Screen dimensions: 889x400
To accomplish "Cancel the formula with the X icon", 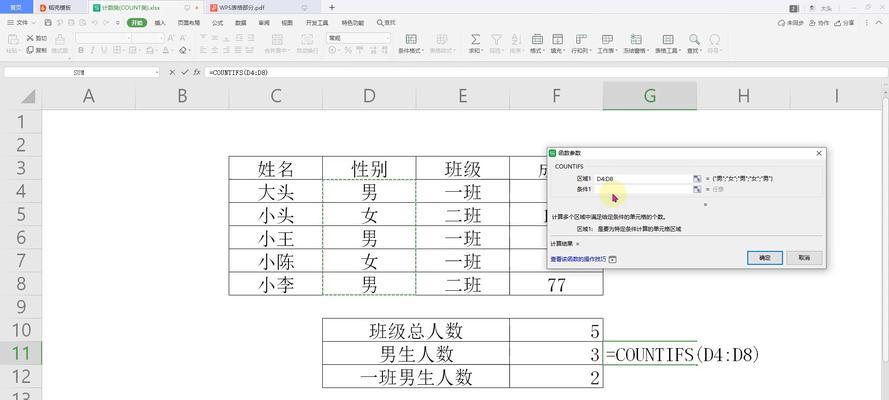I will 172,73.
